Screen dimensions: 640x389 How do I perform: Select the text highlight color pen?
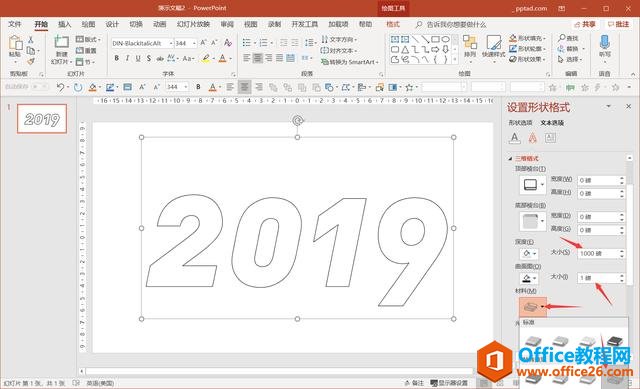point(206,58)
